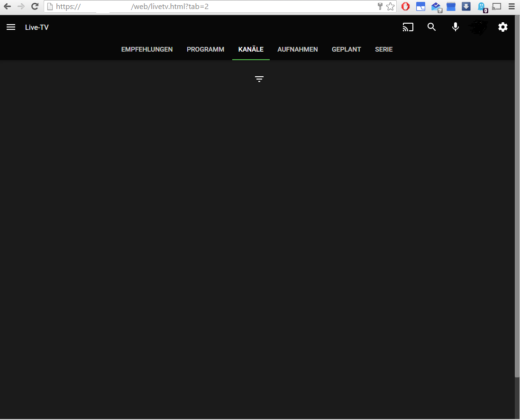Open the red adblock extension icon
The height and width of the screenshot is (420, 520).
(x=405, y=6)
